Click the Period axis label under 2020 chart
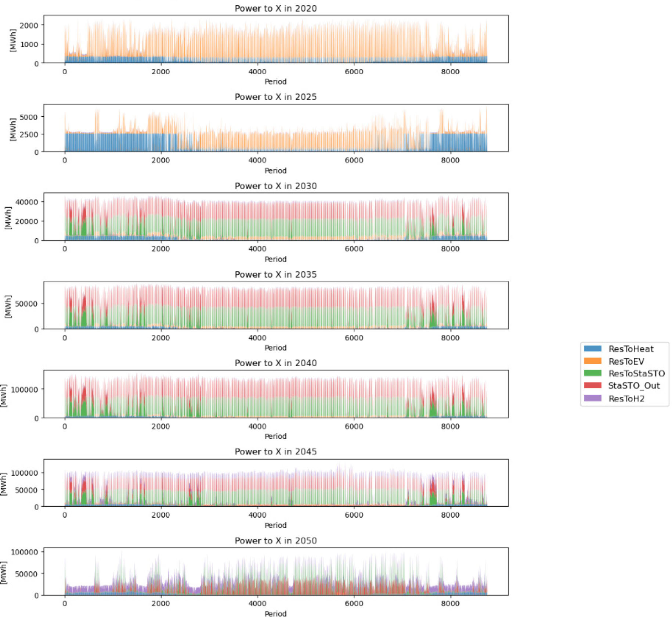 coord(275,82)
